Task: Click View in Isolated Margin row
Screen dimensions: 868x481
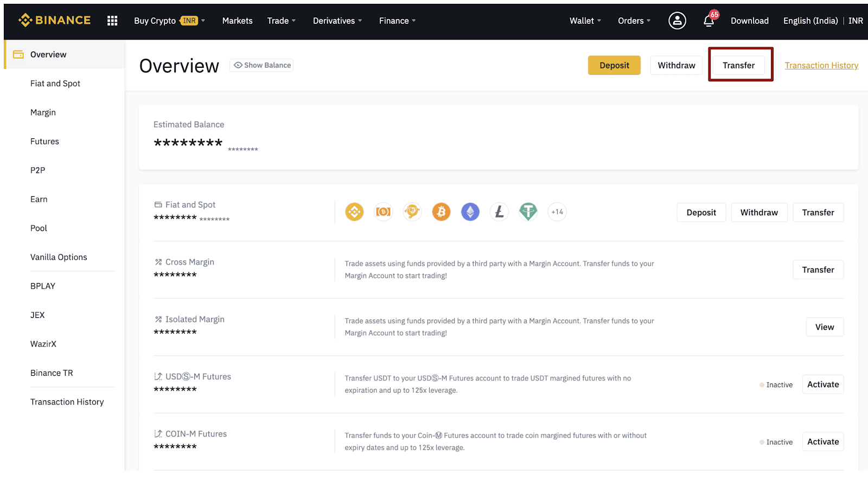Action: (825, 327)
